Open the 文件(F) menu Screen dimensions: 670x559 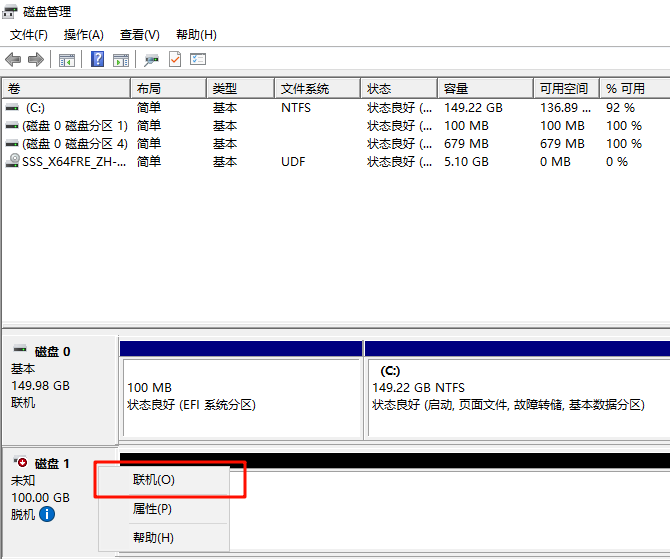click(x=30, y=35)
